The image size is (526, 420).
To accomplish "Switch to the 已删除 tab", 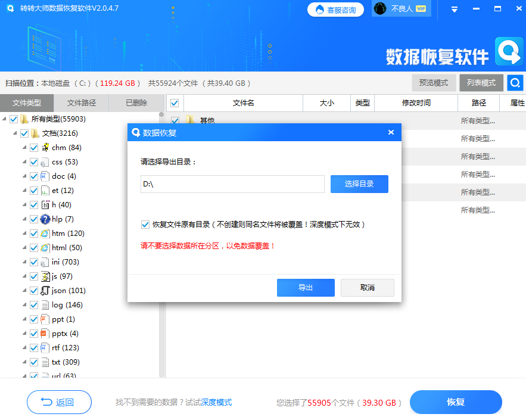I will coord(136,102).
